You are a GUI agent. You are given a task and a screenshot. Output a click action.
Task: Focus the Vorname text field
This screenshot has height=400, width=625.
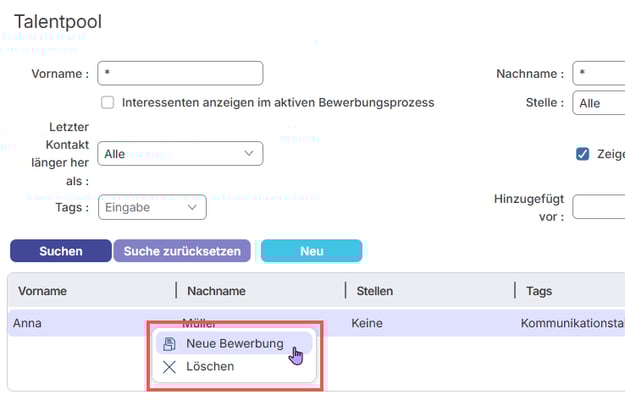pos(180,74)
